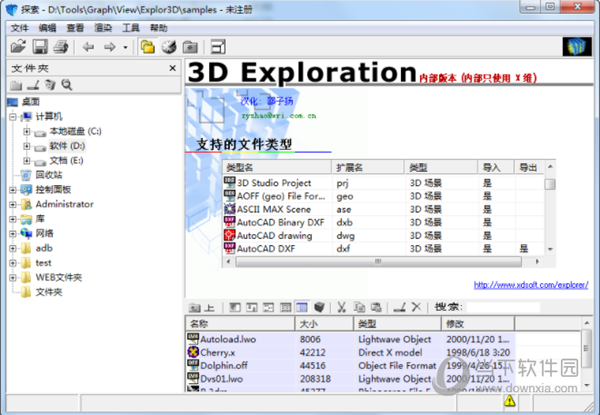Open the 查看 menu
Image resolution: width=600 pixels, height=415 pixels.
[75, 28]
